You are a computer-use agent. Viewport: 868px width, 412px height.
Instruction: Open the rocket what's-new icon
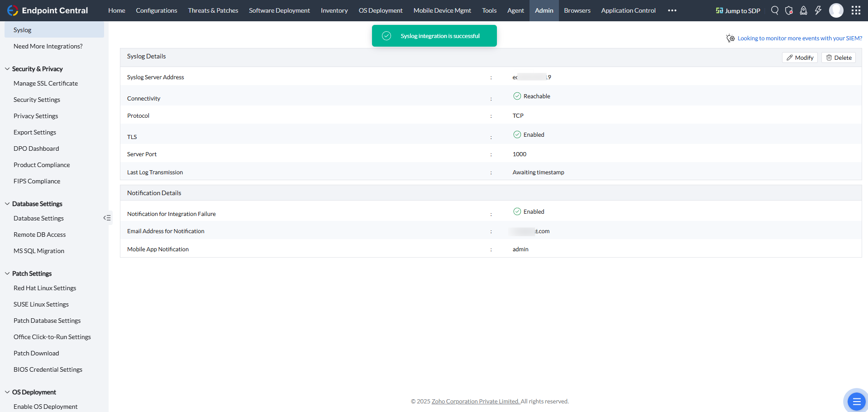click(804, 10)
